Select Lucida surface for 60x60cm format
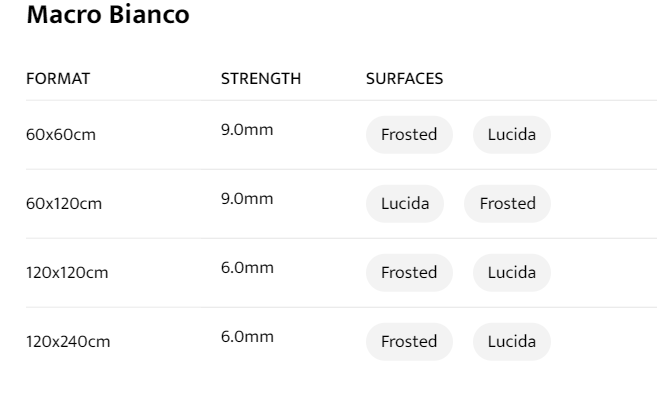The image size is (657, 404). [511, 135]
